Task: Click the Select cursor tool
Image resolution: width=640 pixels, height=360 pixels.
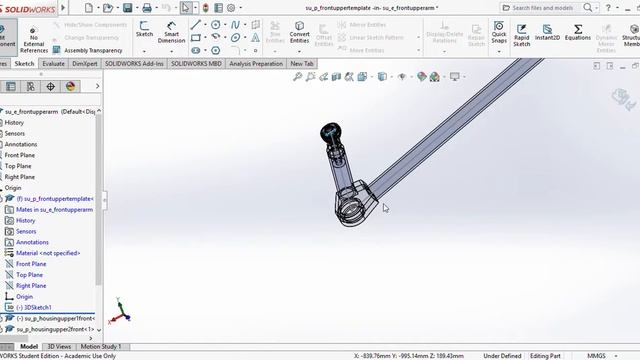Action: coord(186,8)
